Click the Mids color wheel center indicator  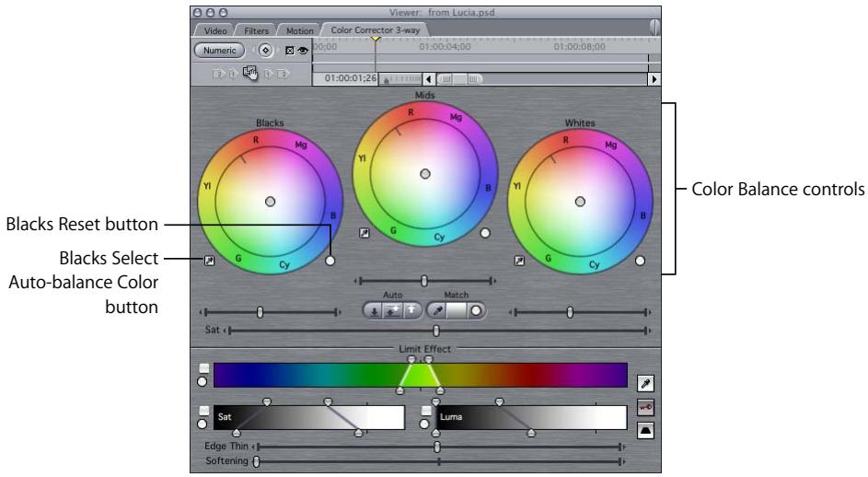[425, 174]
